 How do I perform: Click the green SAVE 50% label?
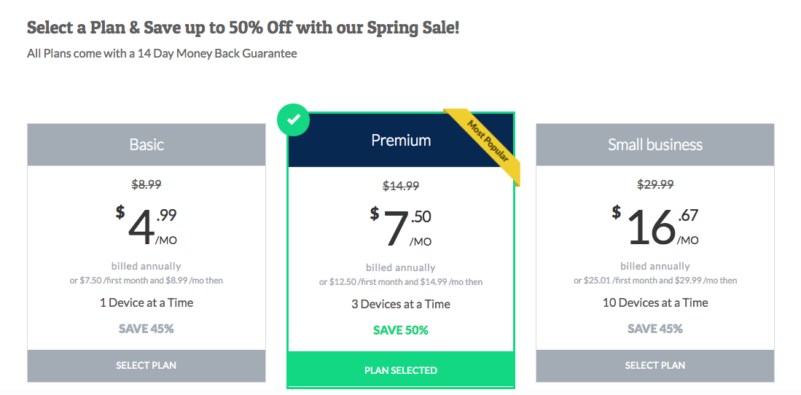[401, 330]
